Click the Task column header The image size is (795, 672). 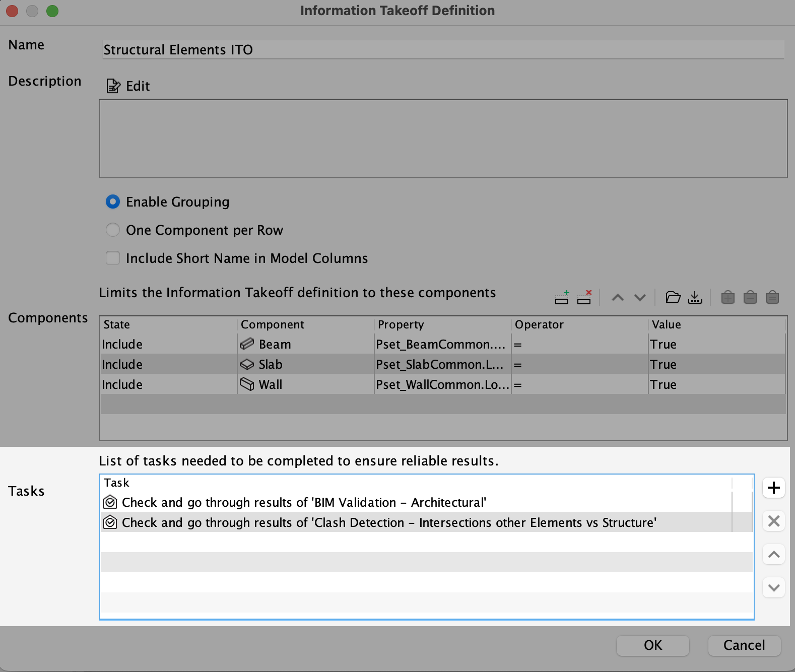tap(416, 483)
